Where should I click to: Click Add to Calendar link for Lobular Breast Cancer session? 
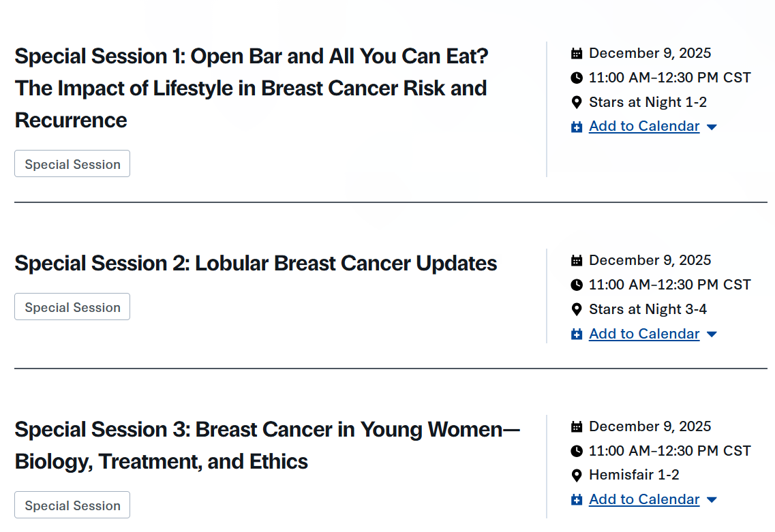click(644, 334)
